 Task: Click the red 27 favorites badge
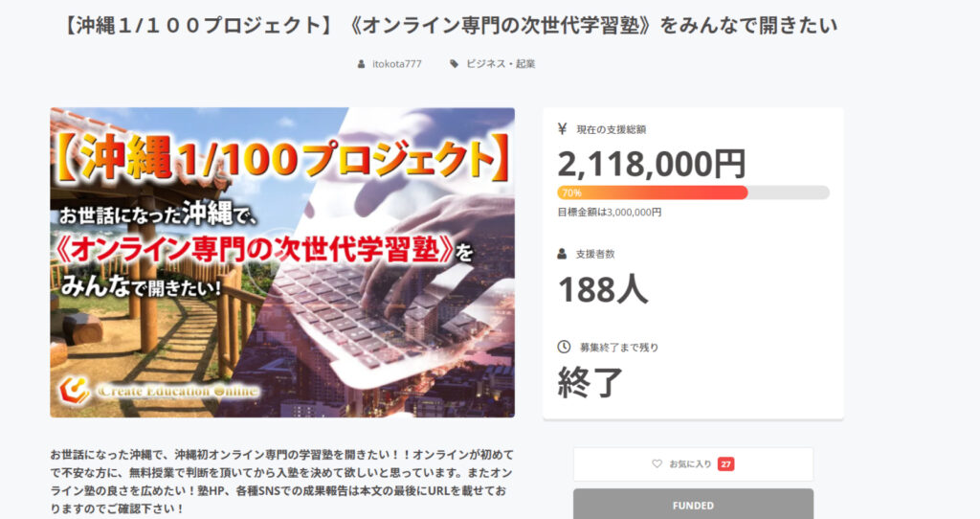[725, 464]
